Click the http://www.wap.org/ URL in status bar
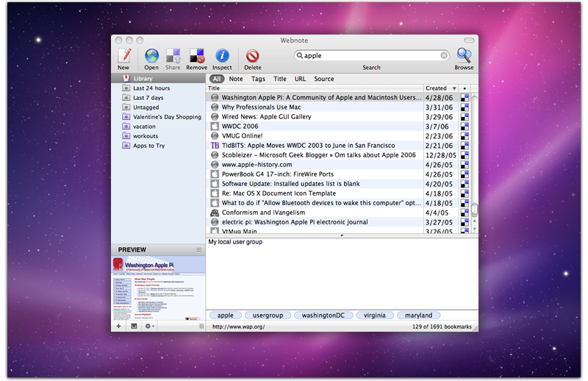Screen dimensions: 588x381 238,327
